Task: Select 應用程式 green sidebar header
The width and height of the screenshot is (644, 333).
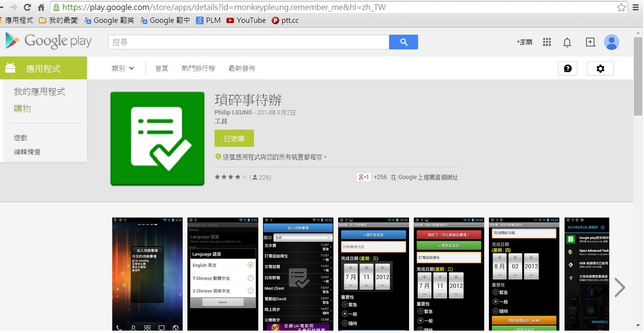Action: (x=43, y=68)
